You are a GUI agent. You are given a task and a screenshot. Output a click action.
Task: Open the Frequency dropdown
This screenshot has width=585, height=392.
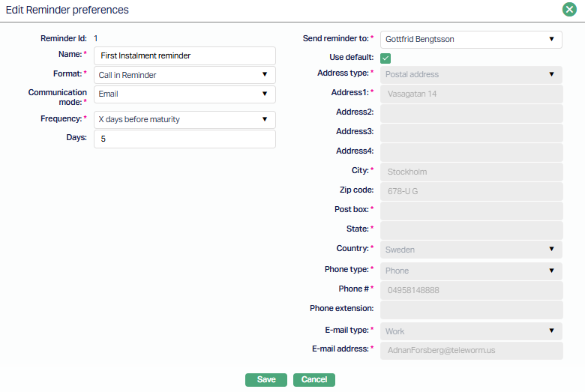tap(184, 120)
